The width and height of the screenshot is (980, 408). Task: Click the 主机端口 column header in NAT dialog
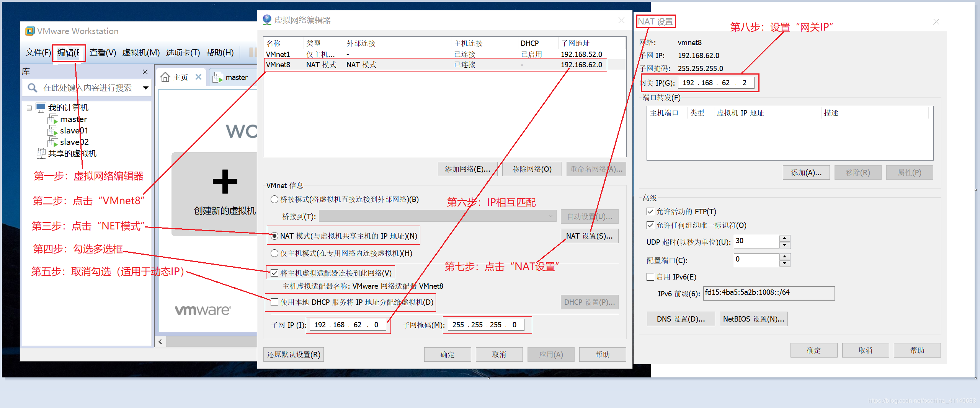coord(664,113)
